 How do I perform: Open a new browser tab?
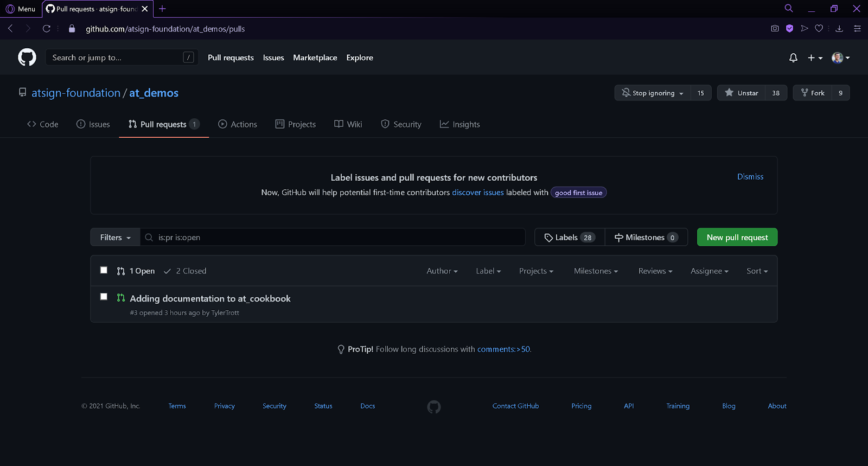tap(162, 9)
